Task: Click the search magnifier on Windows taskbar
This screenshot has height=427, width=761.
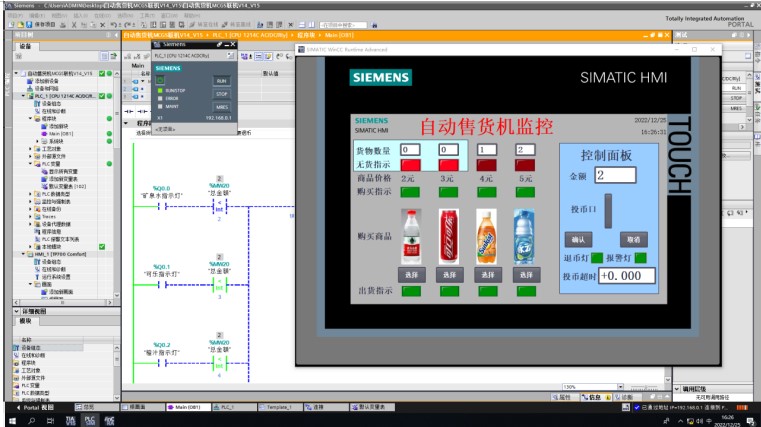Action: [32, 421]
